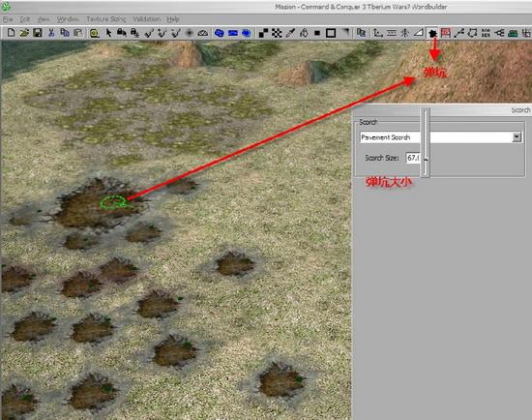Viewport: 532px width, 420px height.
Task: Open the View menu
Action: (44, 19)
